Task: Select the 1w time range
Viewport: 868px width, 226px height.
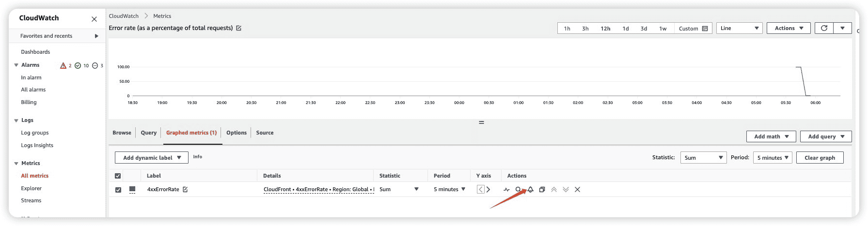Action: pyautogui.click(x=663, y=29)
